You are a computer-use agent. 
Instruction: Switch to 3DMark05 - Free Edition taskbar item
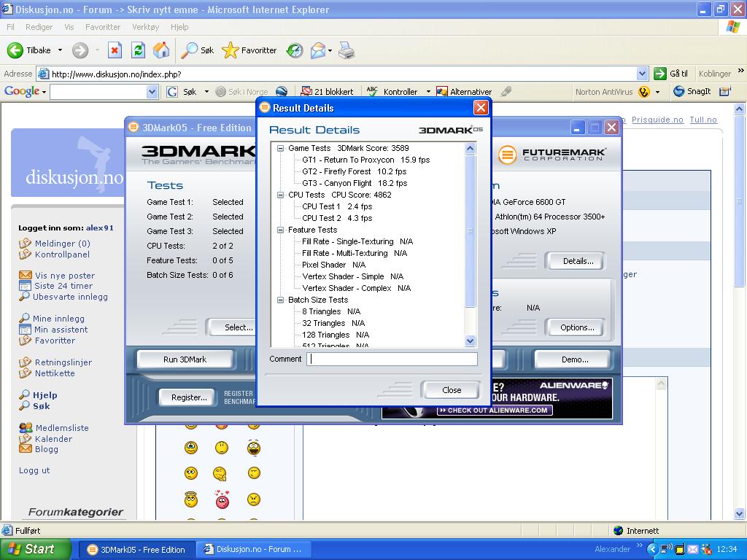(136, 550)
